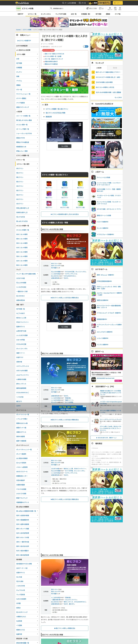Expand the お宝 sidebar arrow
138x644 pixels.
click(x=38, y=58)
